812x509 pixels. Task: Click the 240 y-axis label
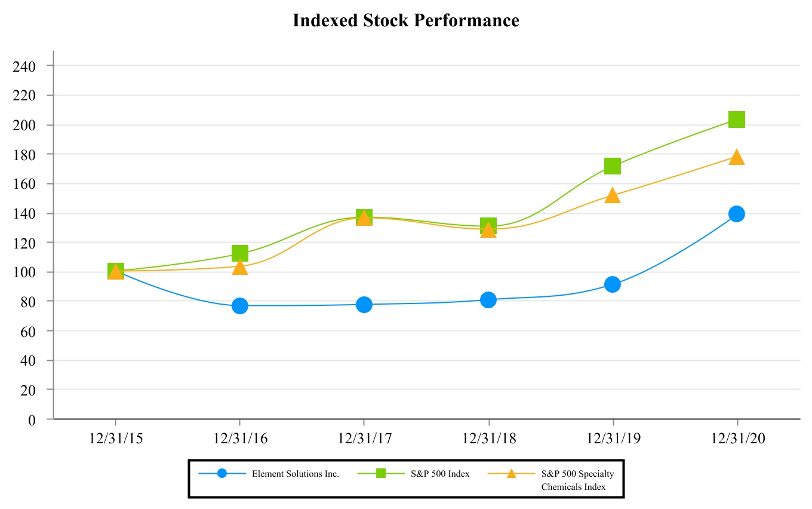tap(24, 66)
